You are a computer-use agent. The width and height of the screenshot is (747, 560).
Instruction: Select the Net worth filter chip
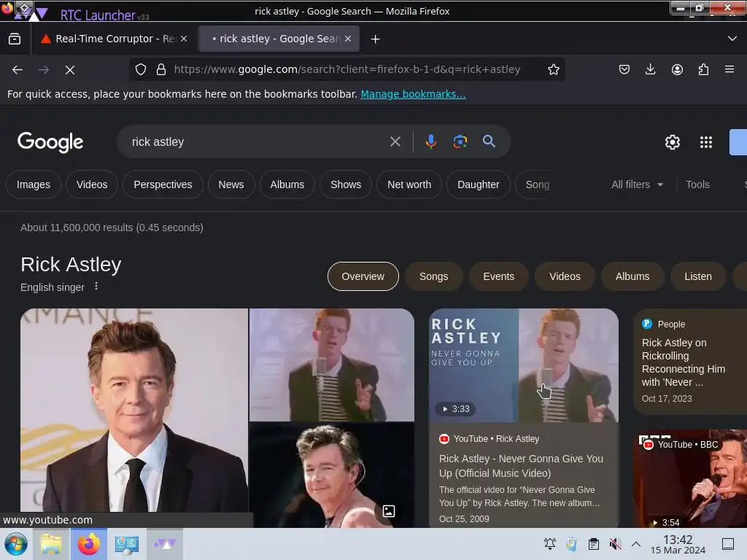(x=409, y=184)
